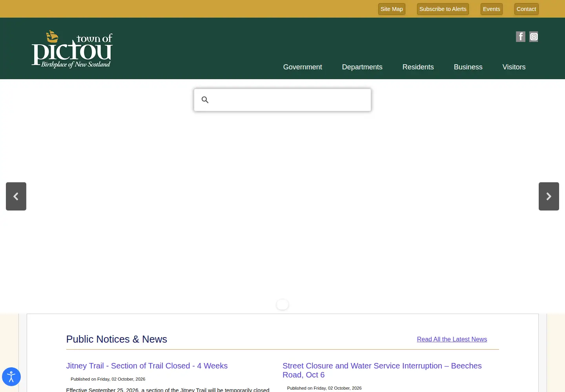Click the Public Notices & News heading

(117, 339)
